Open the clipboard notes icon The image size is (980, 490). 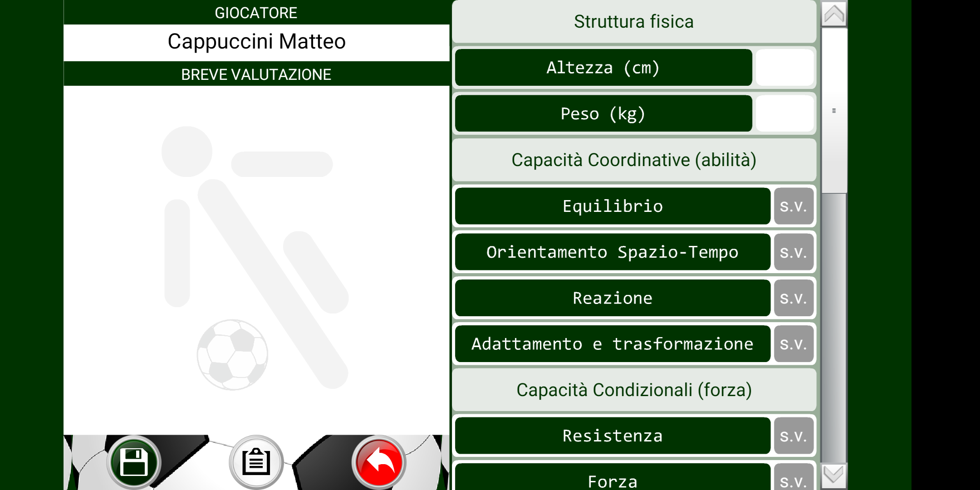[256, 462]
